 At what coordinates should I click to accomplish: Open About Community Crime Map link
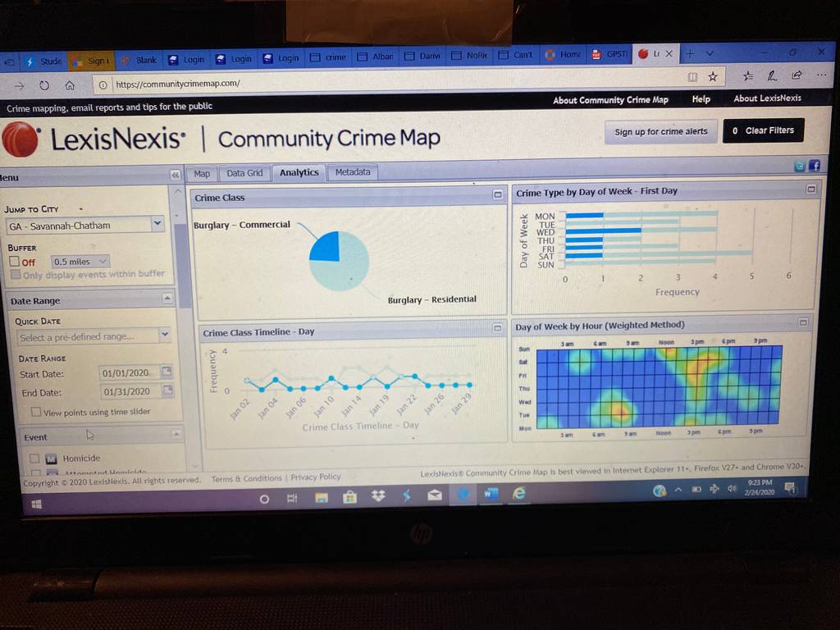pos(610,100)
